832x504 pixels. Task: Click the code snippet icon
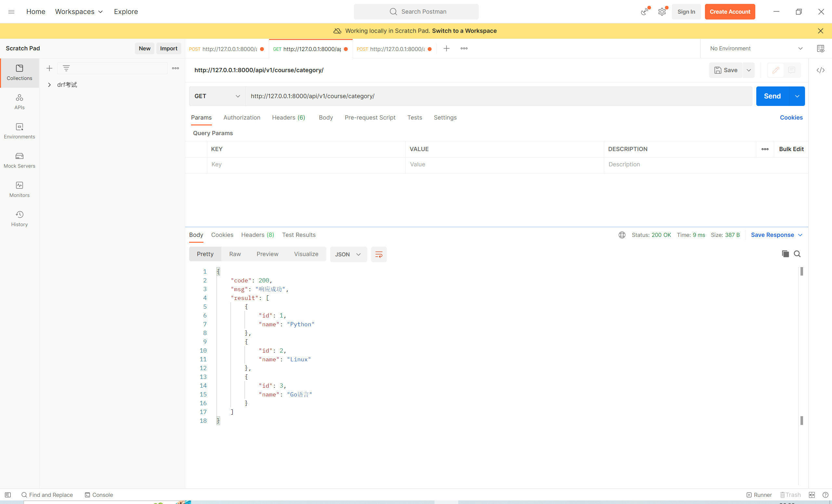[x=821, y=70]
